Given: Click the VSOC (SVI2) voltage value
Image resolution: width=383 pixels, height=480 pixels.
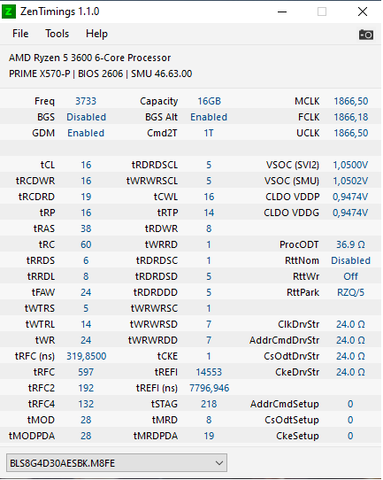Looking at the screenshot, I should 350,165.
